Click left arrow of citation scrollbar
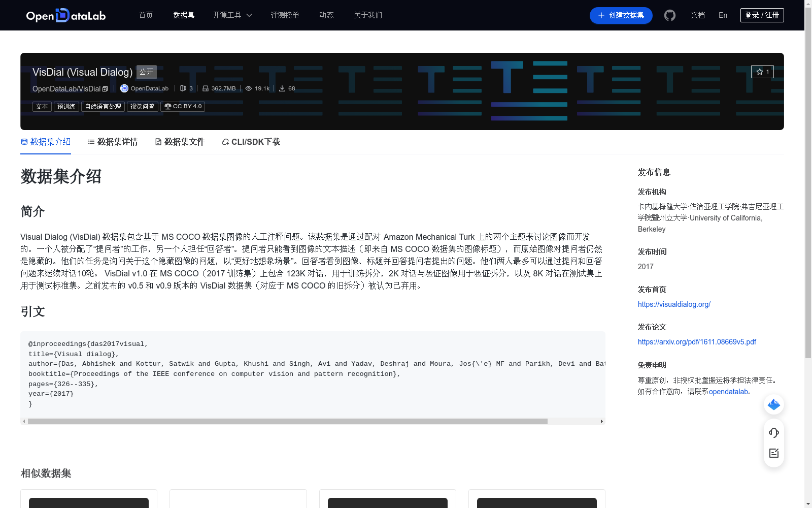Image resolution: width=812 pixels, height=508 pixels. click(x=24, y=421)
